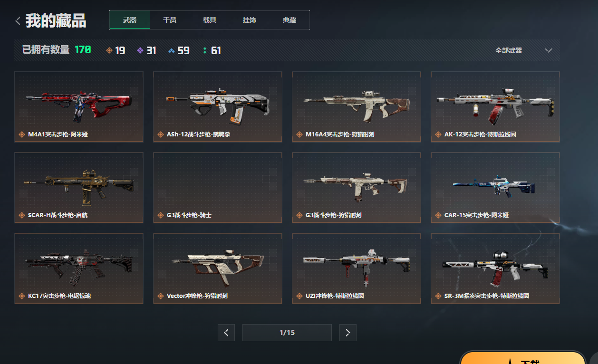Switch to the 典藏 tab
598x364 pixels.
pos(289,20)
